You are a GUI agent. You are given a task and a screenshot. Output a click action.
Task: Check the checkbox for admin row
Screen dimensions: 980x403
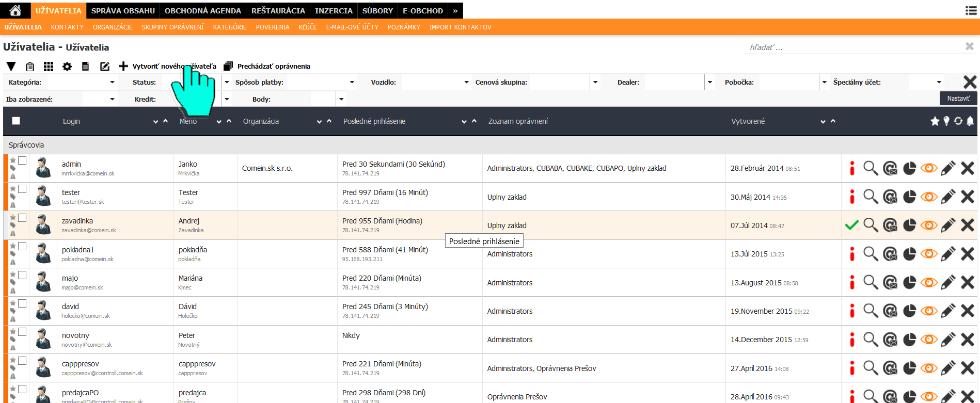(x=22, y=161)
